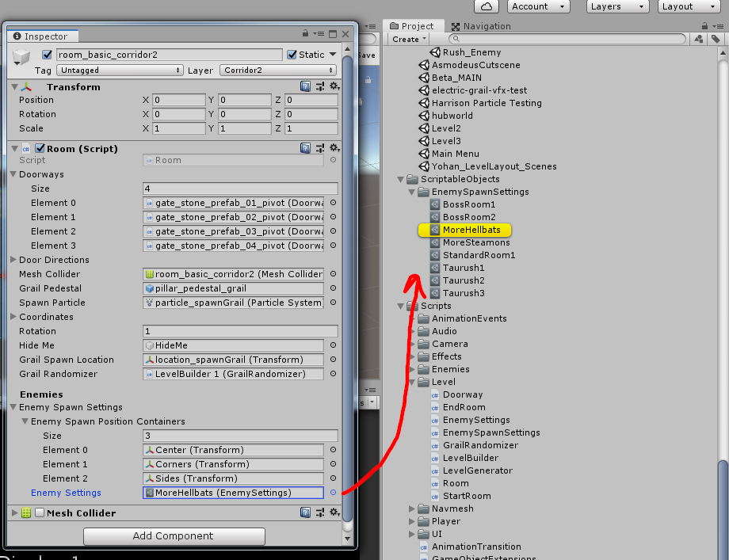Open Transform gear settings menu
This screenshot has height=560, width=729.
(x=334, y=86)
